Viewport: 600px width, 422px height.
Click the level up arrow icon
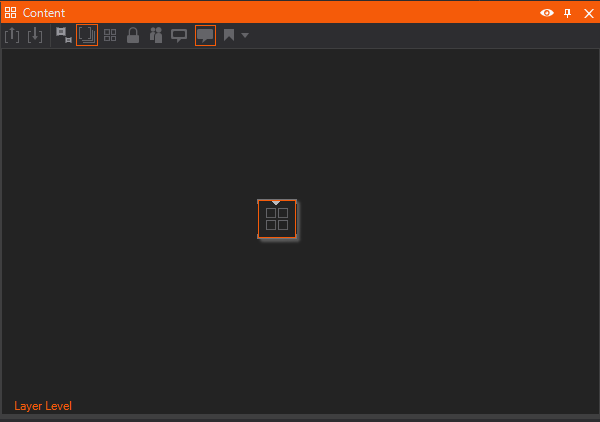tap(12, 35)
